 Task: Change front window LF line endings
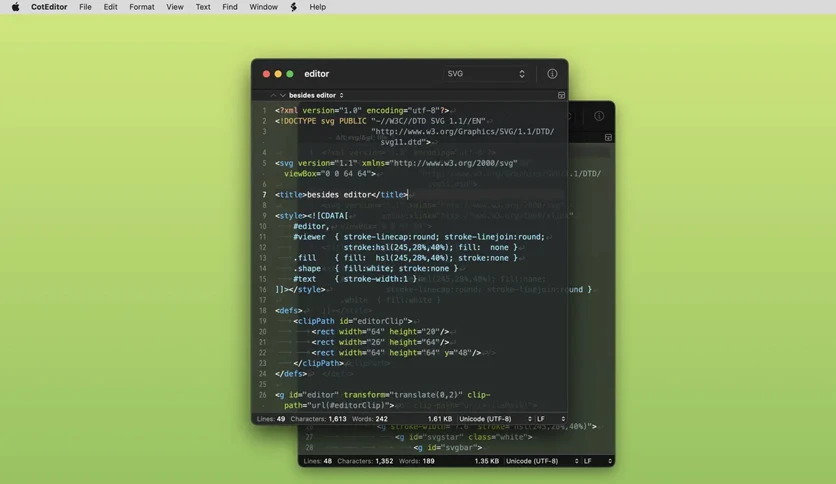tap(551, 419)
